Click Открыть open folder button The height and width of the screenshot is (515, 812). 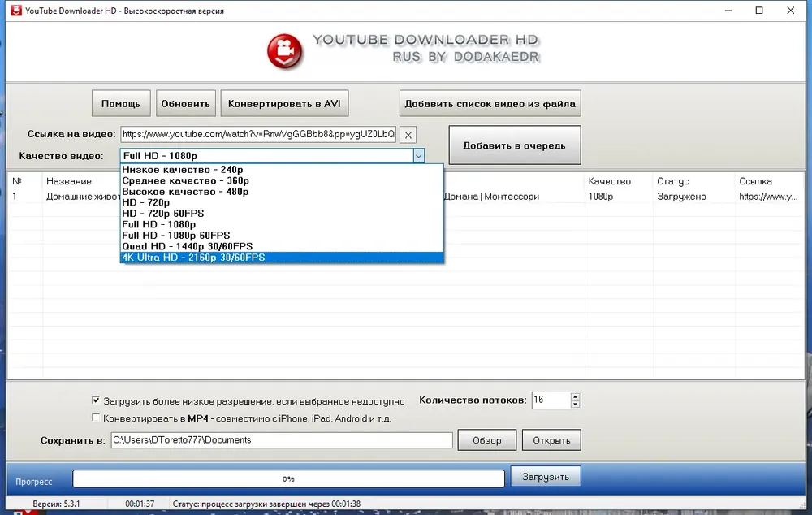point(551,440)
